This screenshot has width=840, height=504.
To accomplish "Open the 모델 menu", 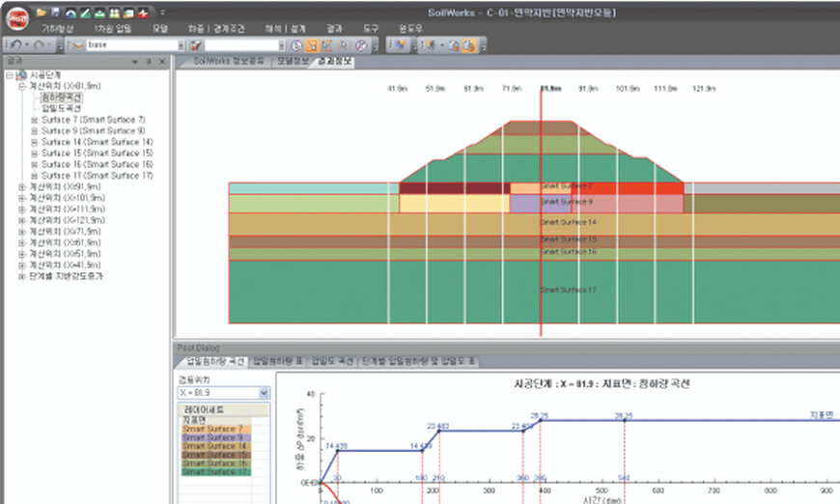I will click(x=160, y=29).
